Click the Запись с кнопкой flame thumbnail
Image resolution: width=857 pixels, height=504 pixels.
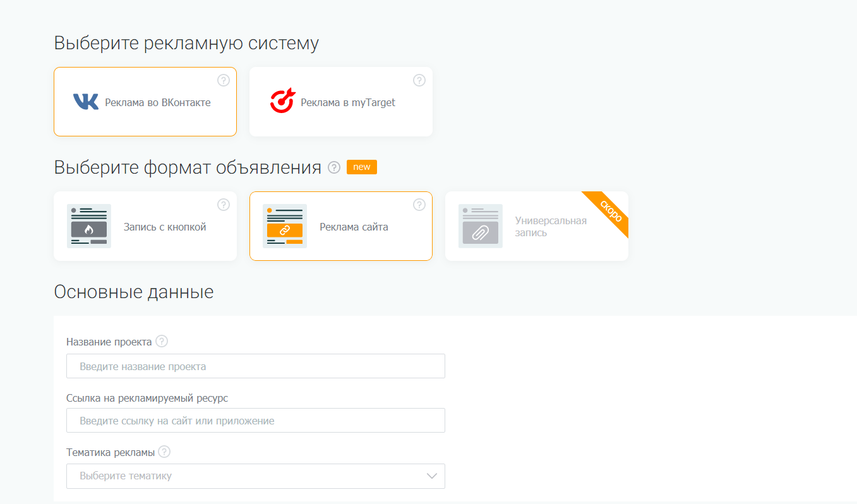pyautogui.click(x=89, y=226)
